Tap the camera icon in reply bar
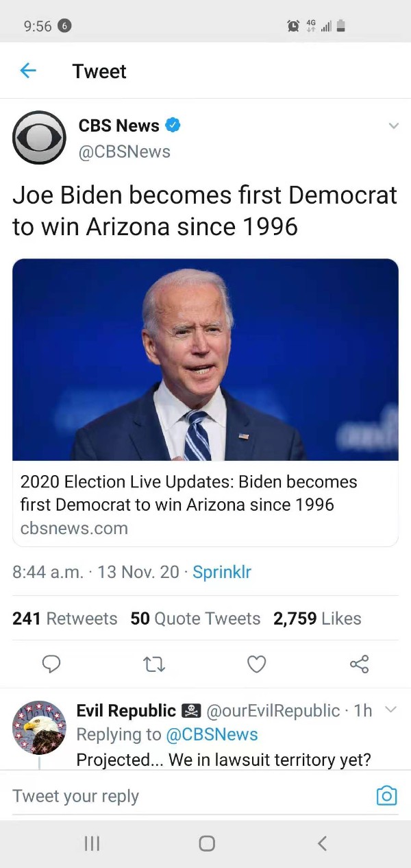 (x=386, y=795)
